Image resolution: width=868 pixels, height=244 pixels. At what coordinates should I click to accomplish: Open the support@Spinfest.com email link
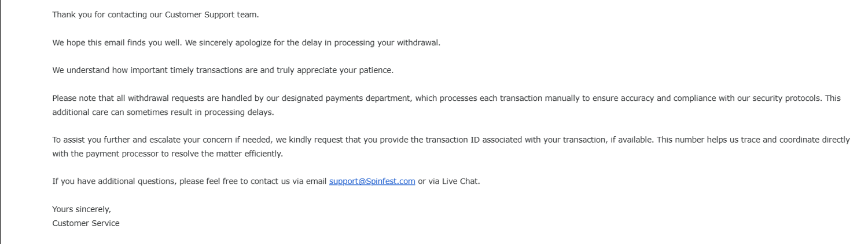372,181
